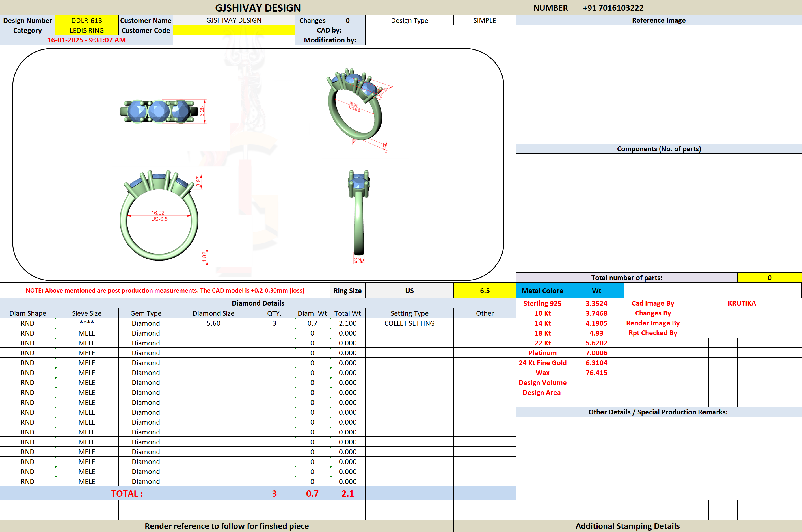Select the total Diam. Wt 0.7 in TOTAL row
The image size is (802, 532).
click(x=312, y=493)
